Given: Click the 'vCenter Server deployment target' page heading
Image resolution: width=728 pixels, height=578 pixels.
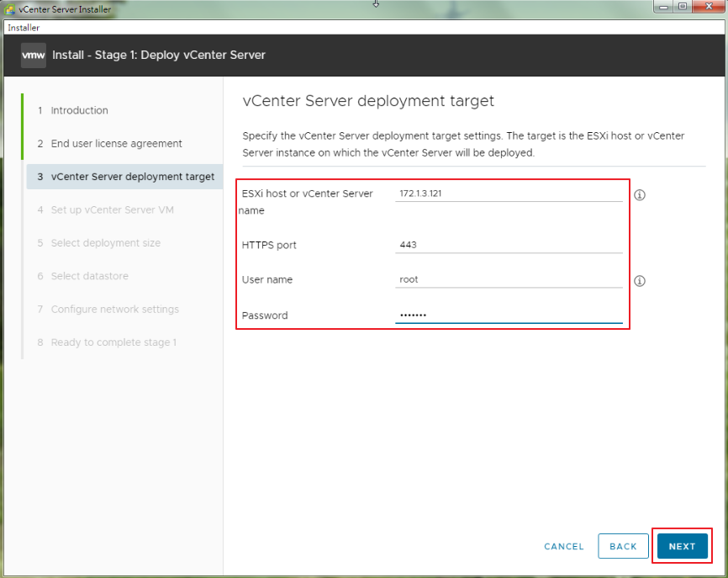Looking at the screenshot, I should (x=368, y=101).
